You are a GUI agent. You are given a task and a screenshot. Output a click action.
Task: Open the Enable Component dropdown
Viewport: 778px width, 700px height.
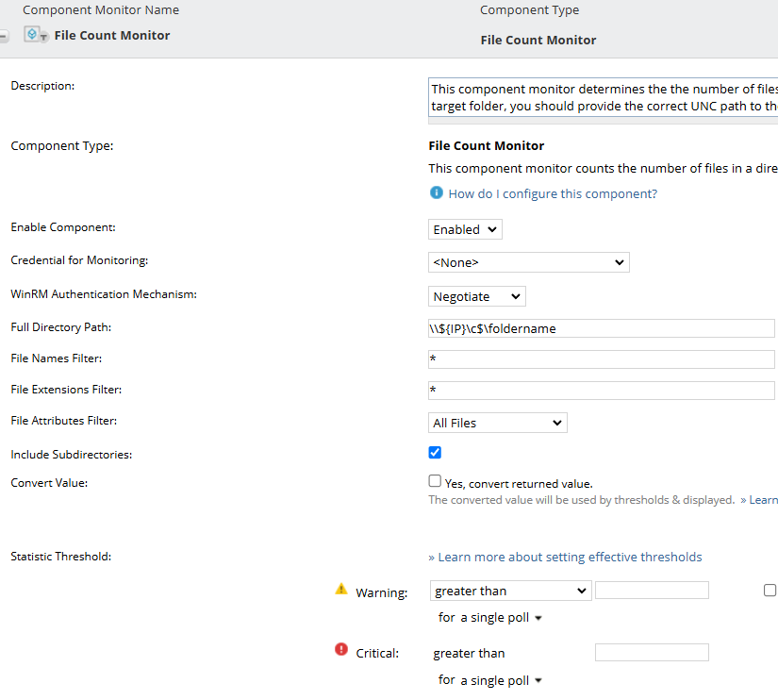click(466, 229)
